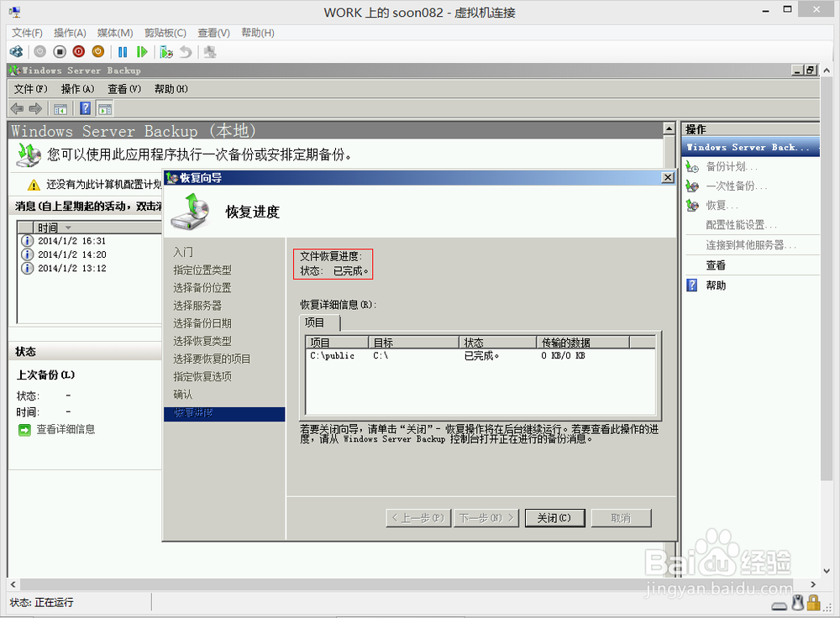Click the help icon beside 帮助 in actions pane

click(x=690, y=285)
